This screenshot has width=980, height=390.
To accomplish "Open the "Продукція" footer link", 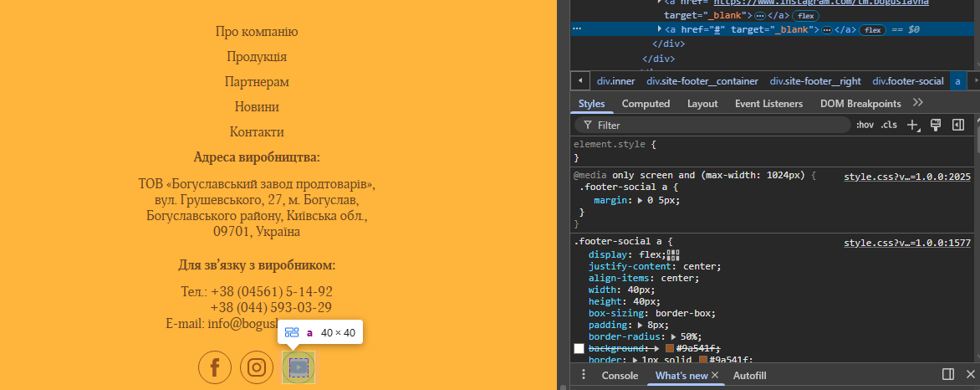I will [x=257, y=56].
